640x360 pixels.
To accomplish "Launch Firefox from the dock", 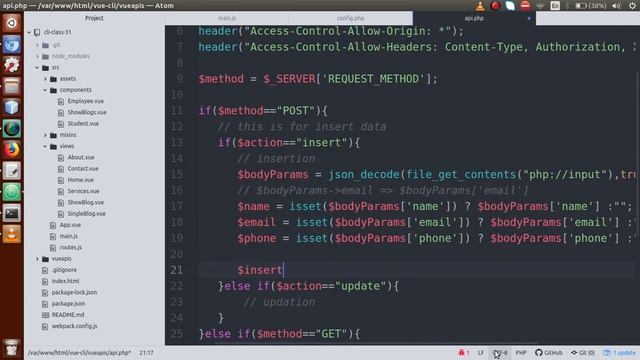I will [x=11, y=150].
